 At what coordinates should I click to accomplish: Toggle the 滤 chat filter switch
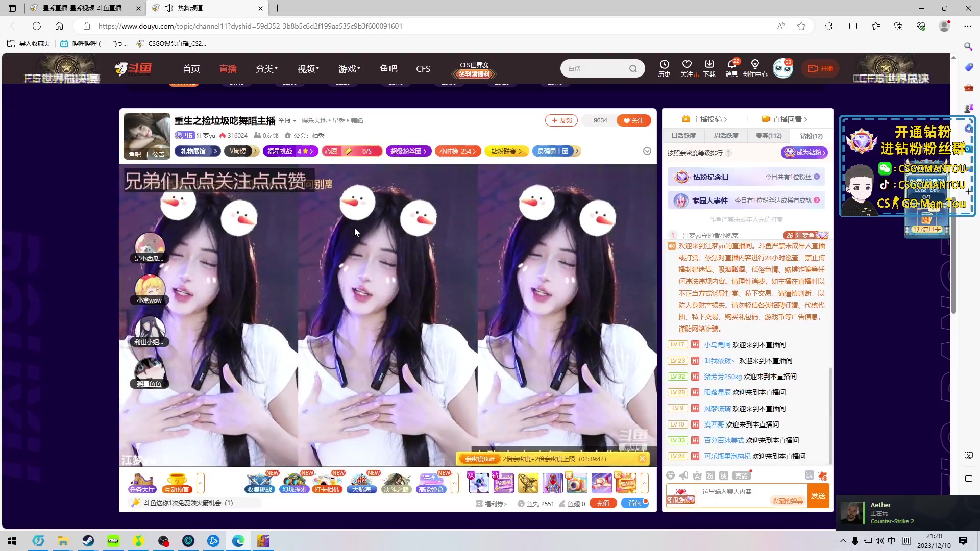(x=809, y=475)
